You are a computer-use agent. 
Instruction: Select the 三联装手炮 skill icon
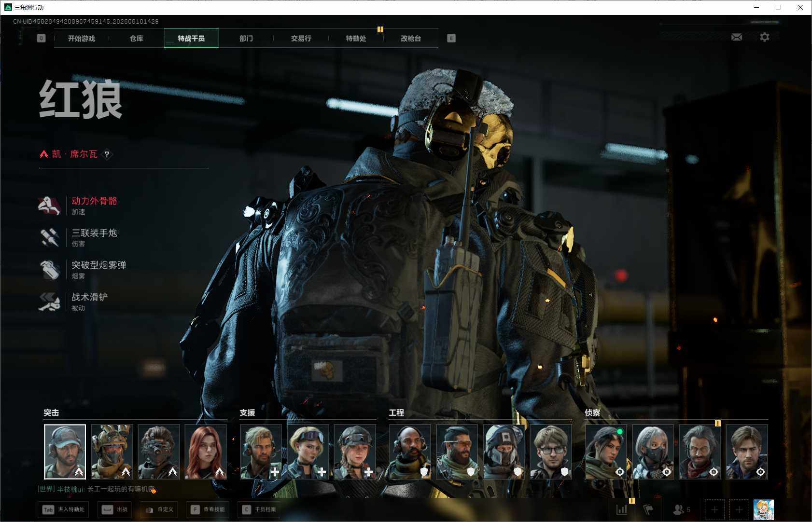pyautogui.click(x=49, y=237)
